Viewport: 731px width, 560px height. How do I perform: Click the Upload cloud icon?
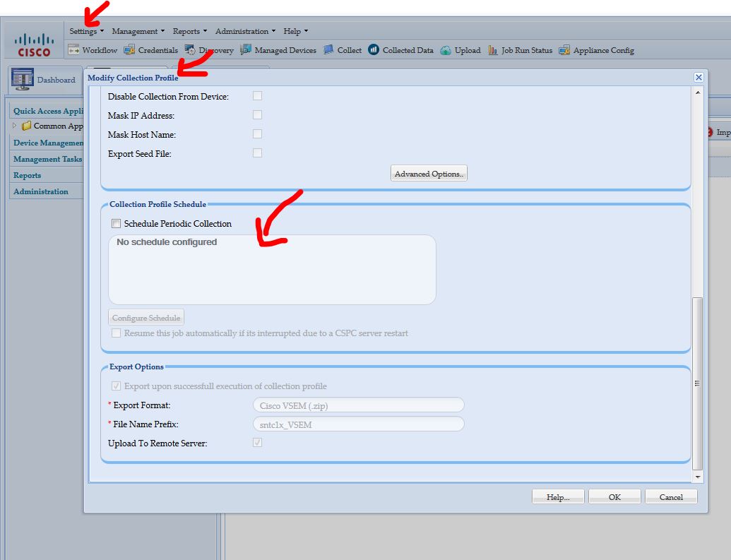445,50
